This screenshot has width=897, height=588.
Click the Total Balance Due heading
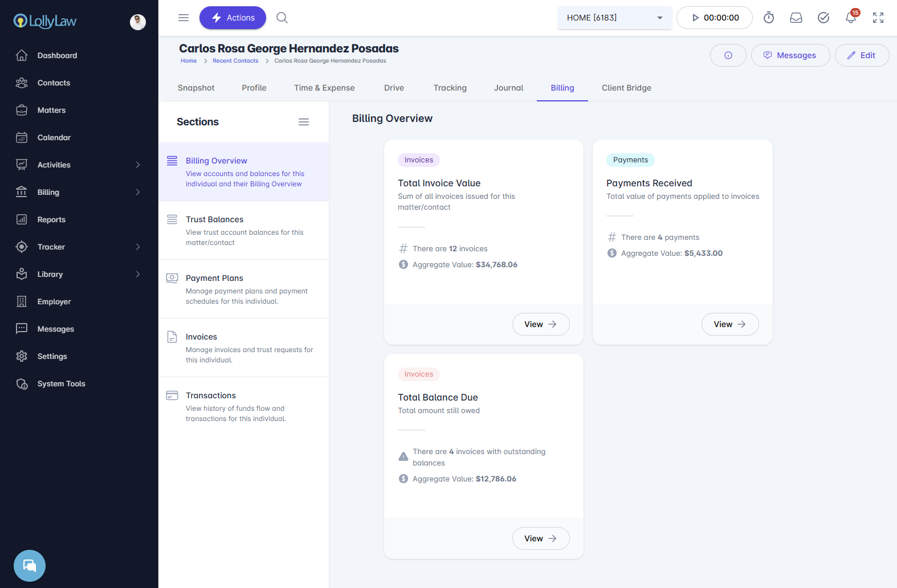coord(438,397)
